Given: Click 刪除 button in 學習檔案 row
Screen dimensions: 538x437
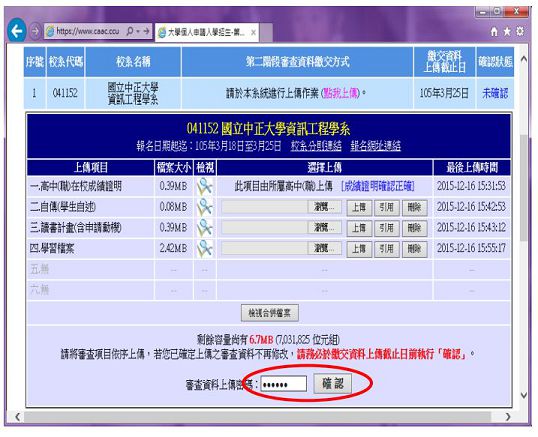Looking at the screenshot, I should point(415,249).
